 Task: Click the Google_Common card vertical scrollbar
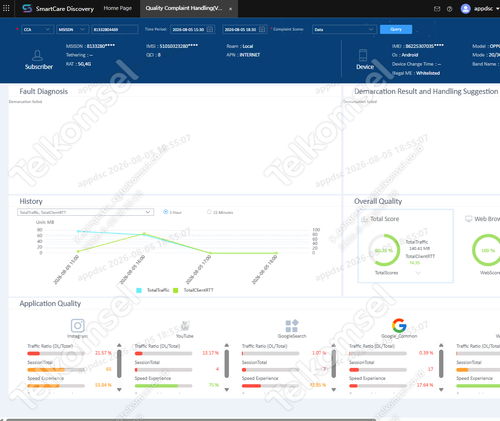pos(441,364)
